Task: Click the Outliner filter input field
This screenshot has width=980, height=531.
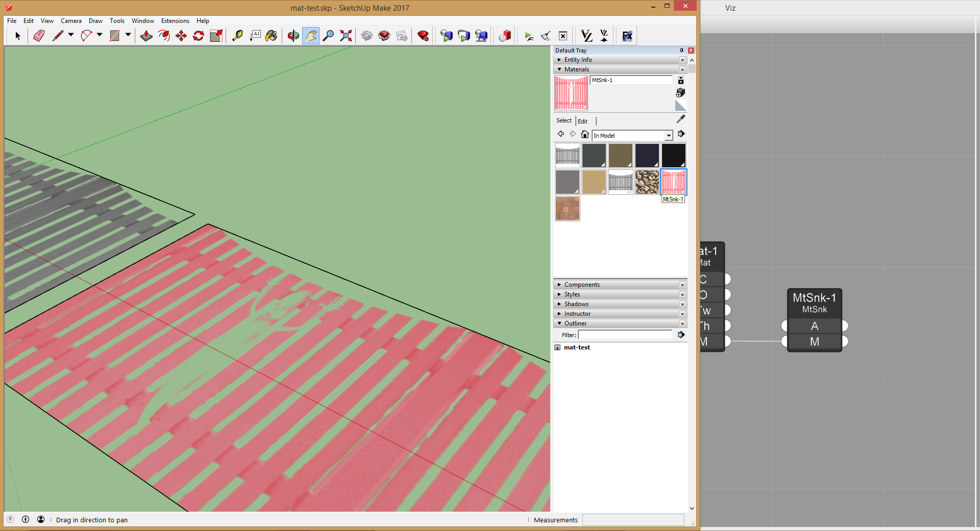Action: (625, 335)
